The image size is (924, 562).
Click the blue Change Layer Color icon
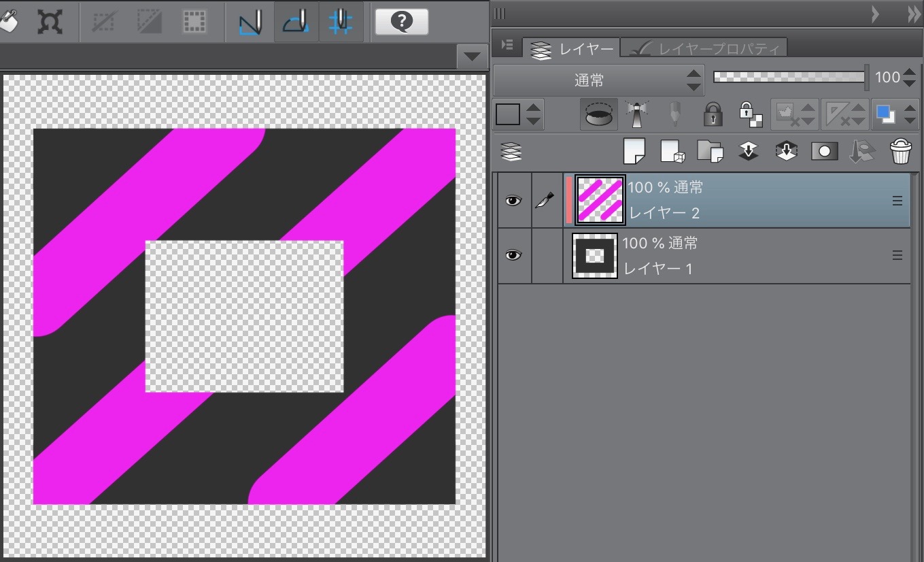tap(885, 114)
